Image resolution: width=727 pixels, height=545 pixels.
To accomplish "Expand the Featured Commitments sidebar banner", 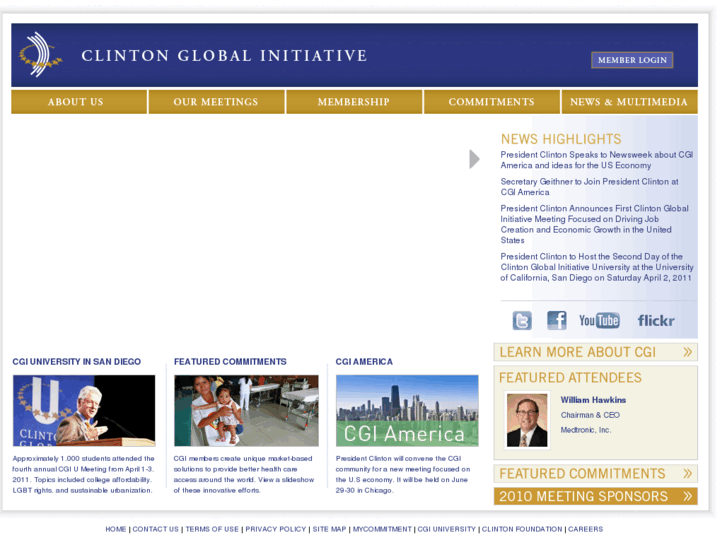I will (595, 474).
